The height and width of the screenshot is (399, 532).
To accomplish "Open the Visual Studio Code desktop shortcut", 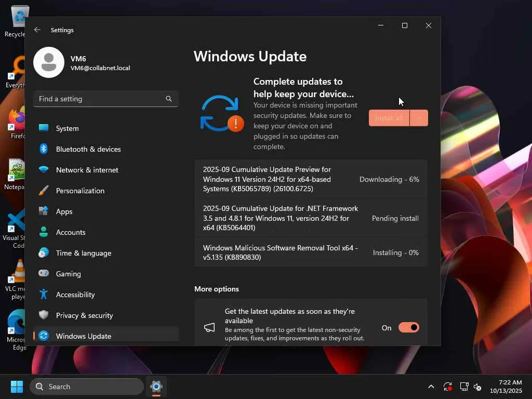I will point(14,228).
